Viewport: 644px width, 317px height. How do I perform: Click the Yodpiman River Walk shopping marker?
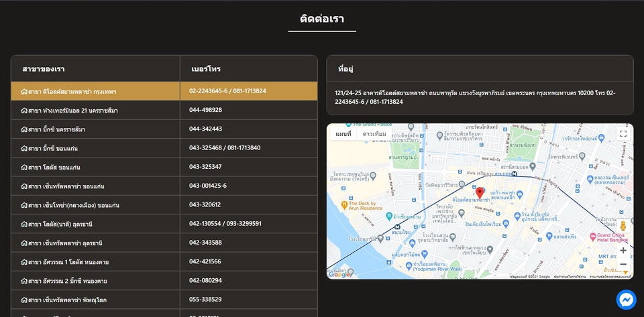[x=409, y=267]
